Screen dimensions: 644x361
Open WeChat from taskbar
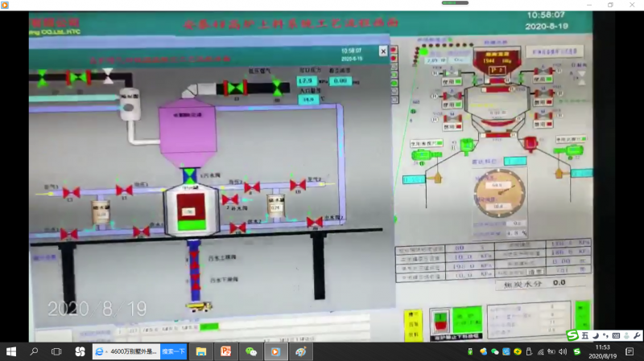tap(251, 351)
